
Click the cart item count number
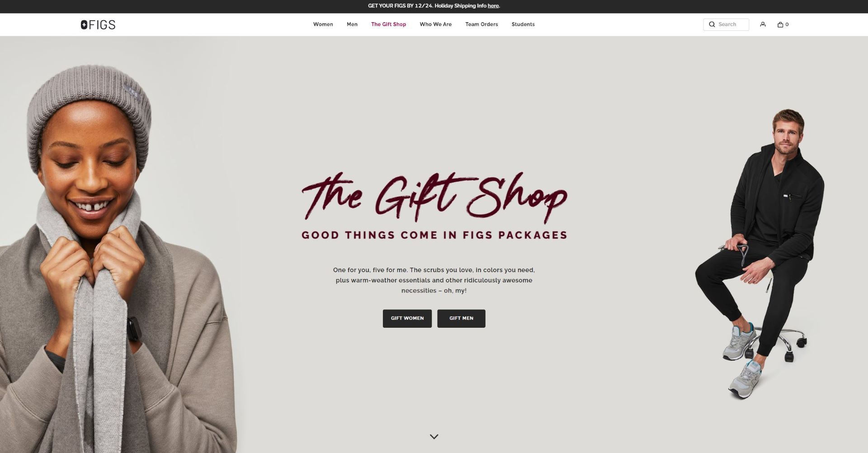coord(787,24)
